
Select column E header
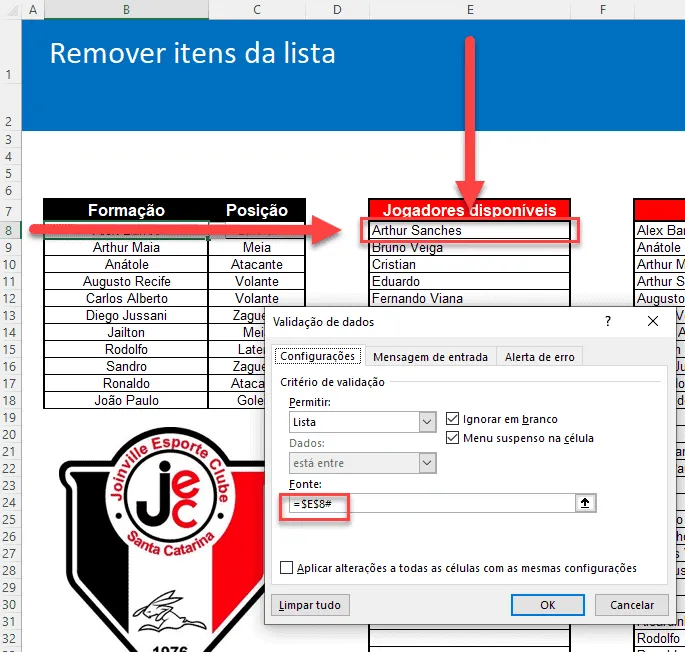pos(470,9)
